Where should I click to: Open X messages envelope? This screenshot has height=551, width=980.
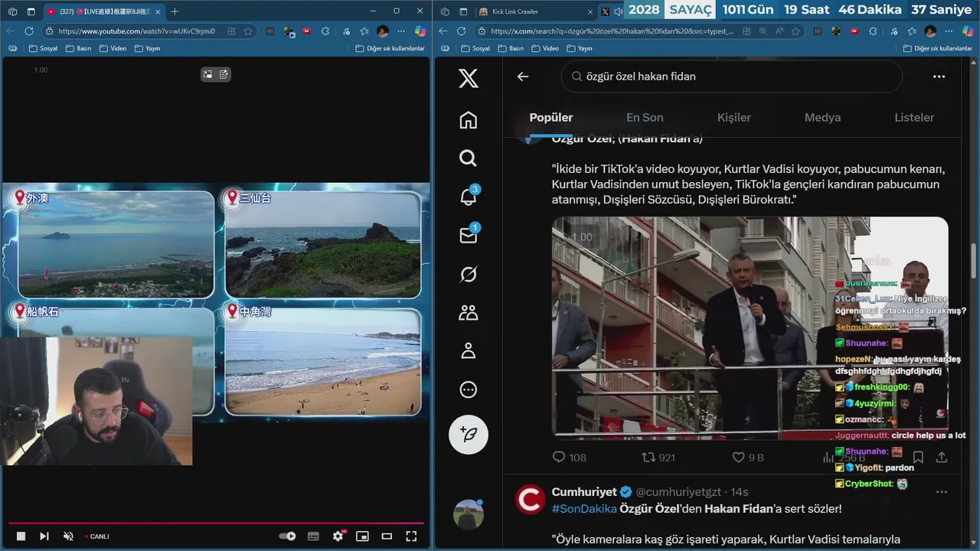[469, 235]
